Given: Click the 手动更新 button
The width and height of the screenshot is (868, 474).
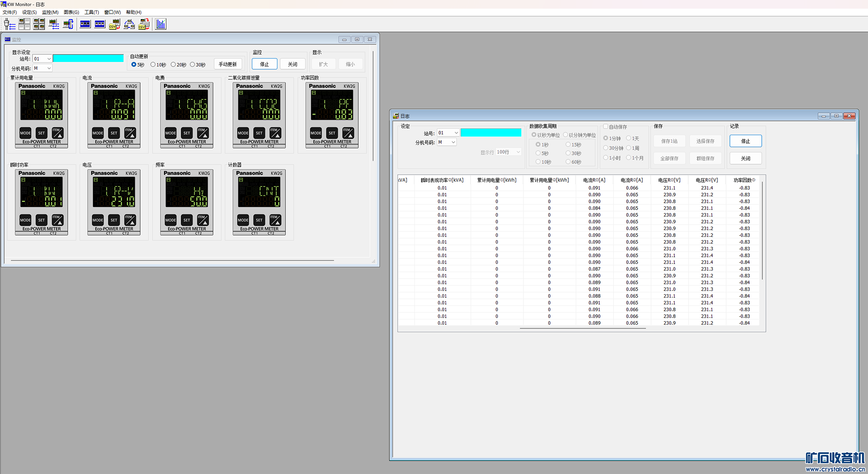Looking at the screenshot, I should tap(227, 64).
